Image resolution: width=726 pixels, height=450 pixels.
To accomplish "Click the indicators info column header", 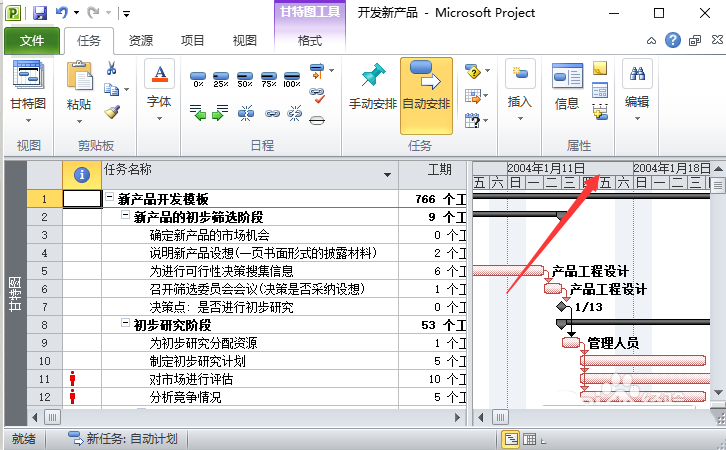I will 82,175.
